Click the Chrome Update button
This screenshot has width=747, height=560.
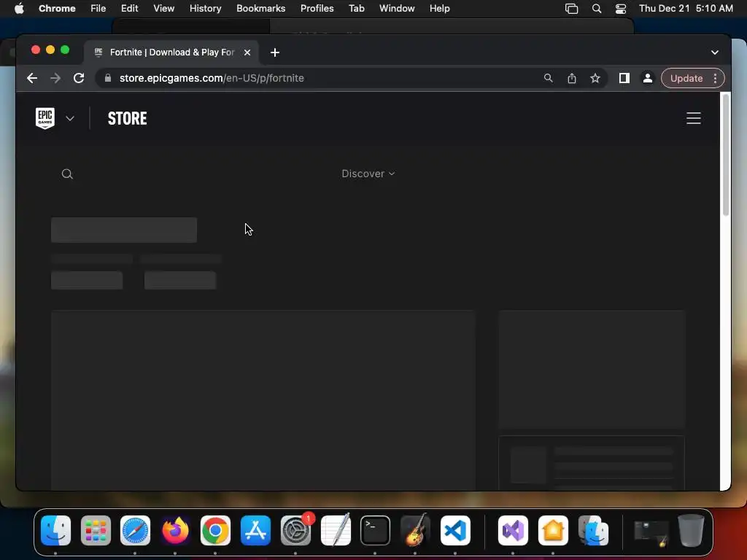coord(686,78)
